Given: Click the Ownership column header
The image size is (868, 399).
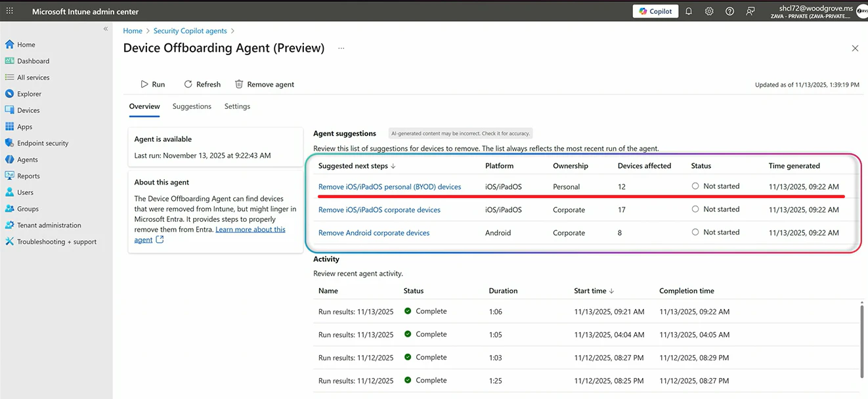Looking at the screenshot, I should click(571, 166).
